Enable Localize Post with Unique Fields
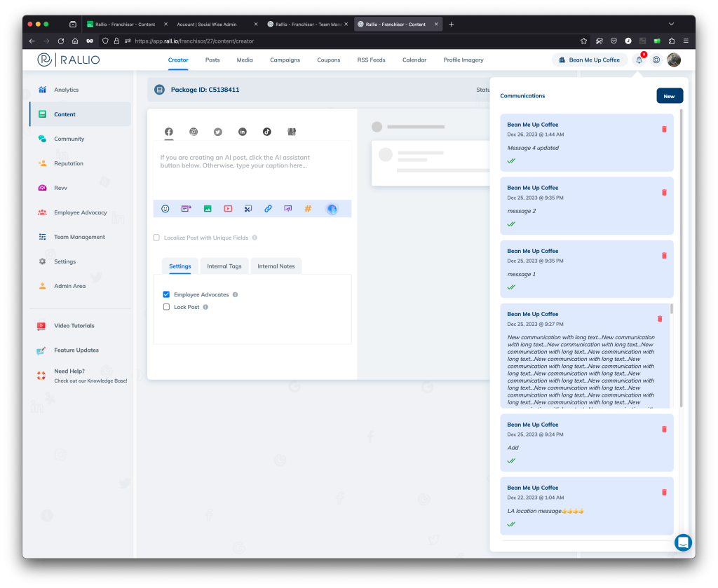 coord(156,238)
